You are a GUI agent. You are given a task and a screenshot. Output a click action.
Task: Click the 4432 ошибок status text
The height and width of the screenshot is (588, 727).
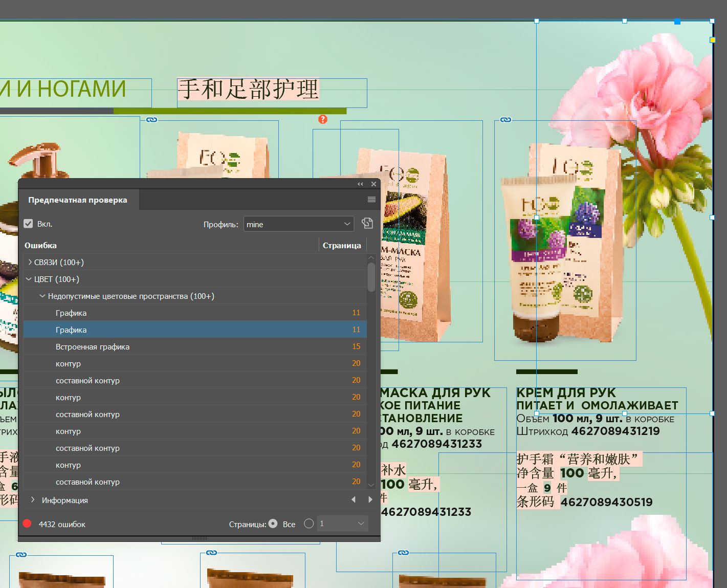(x=62, y=524)
